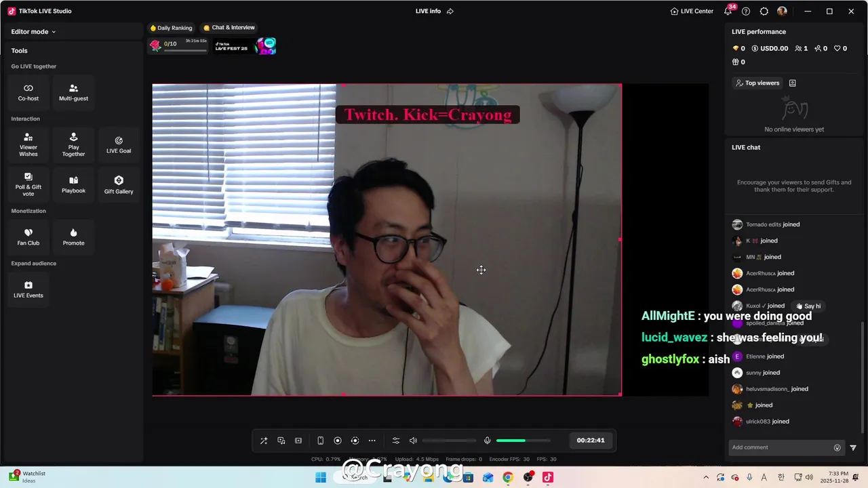Click 'ulrick083 joined' in chat
Screen dimensions: 868x488
[x=767, y=422]
